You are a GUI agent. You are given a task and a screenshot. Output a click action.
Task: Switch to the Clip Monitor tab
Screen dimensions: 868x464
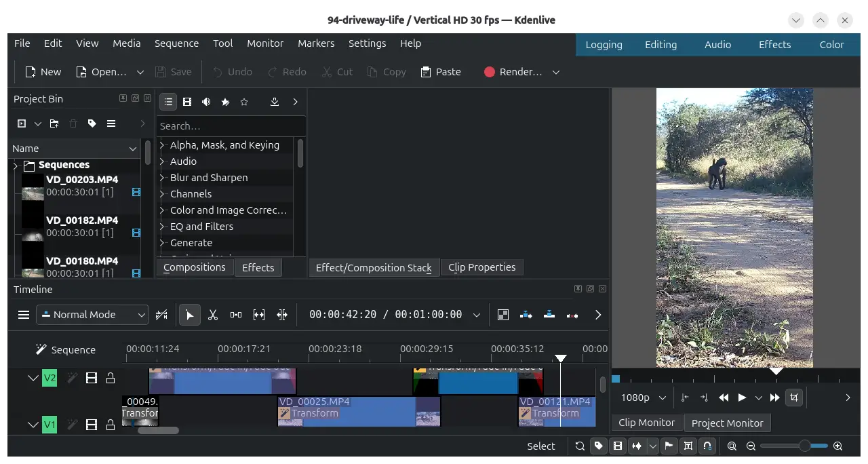tap(647, 423)
